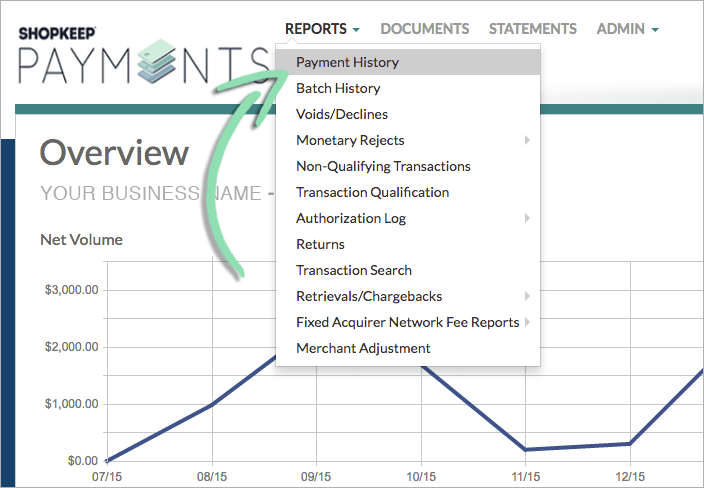This screenshot has width=704, height=488.
Task: Select Payment History from Reports menu
Action: tap(408, 62)
